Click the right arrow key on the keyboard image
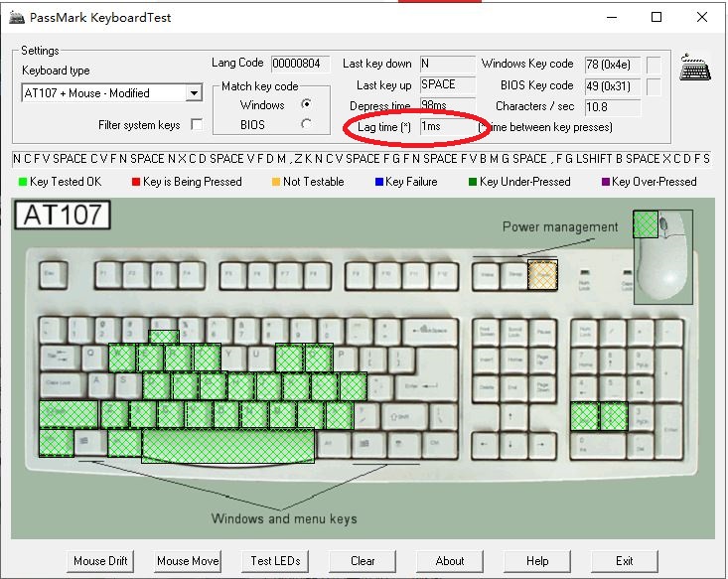The image size is (728, 579). click(x=540, y=444)
